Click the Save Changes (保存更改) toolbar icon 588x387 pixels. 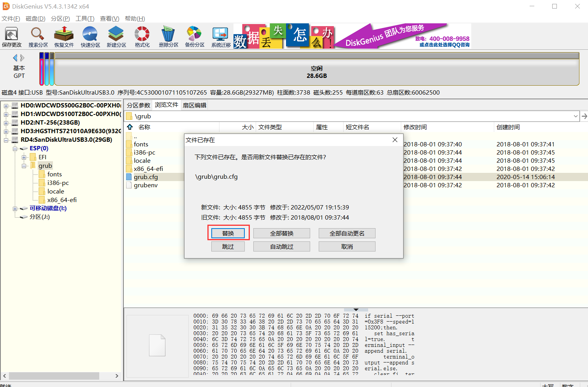coord(12,37)
